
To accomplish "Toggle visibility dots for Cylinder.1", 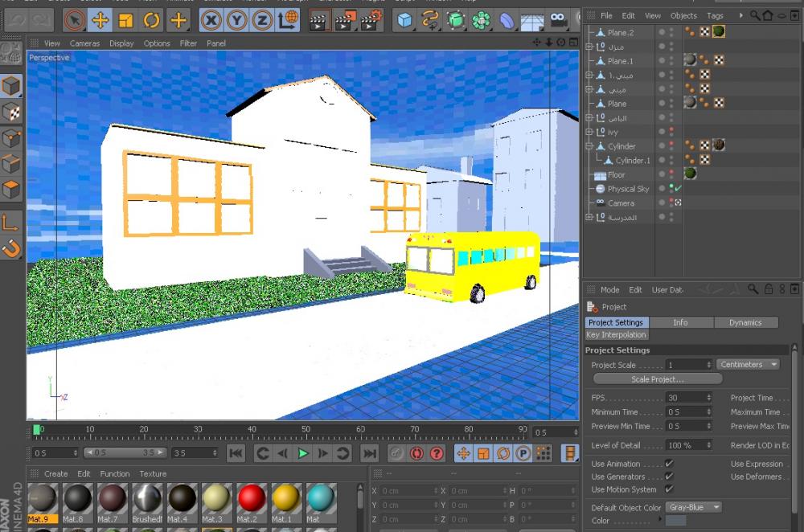I will tap(671, 161).
